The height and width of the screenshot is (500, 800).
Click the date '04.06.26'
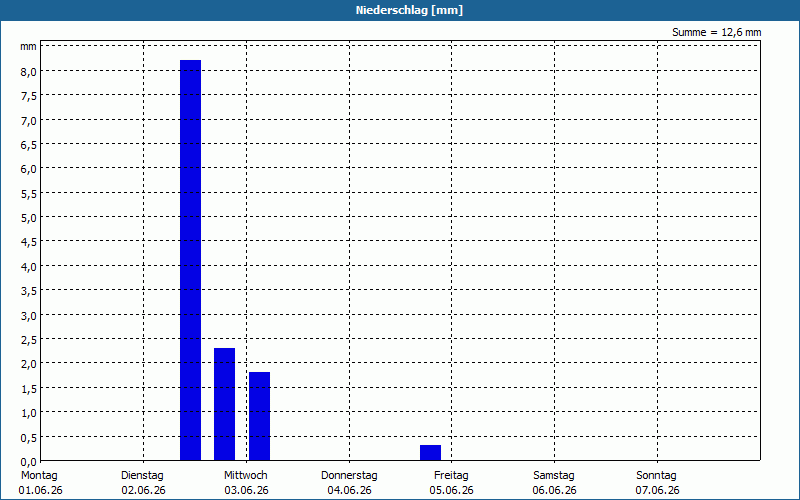tap(349, 490)
